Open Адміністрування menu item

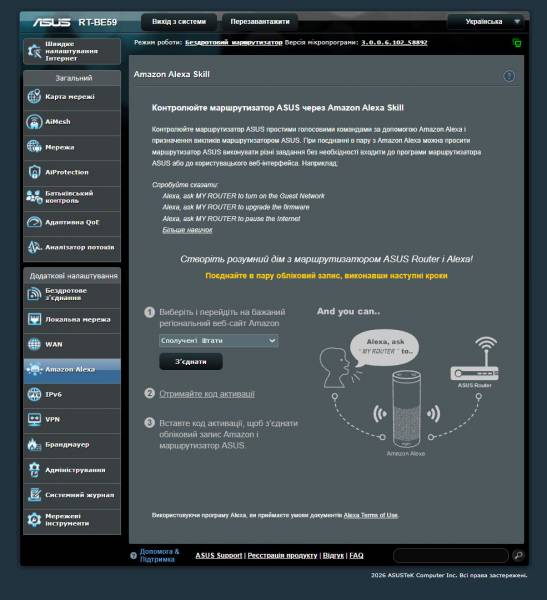point(72,470)
